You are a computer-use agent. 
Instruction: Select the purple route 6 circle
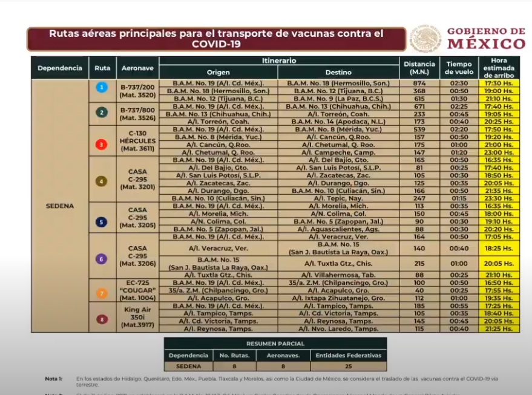[x=102, y=258]
